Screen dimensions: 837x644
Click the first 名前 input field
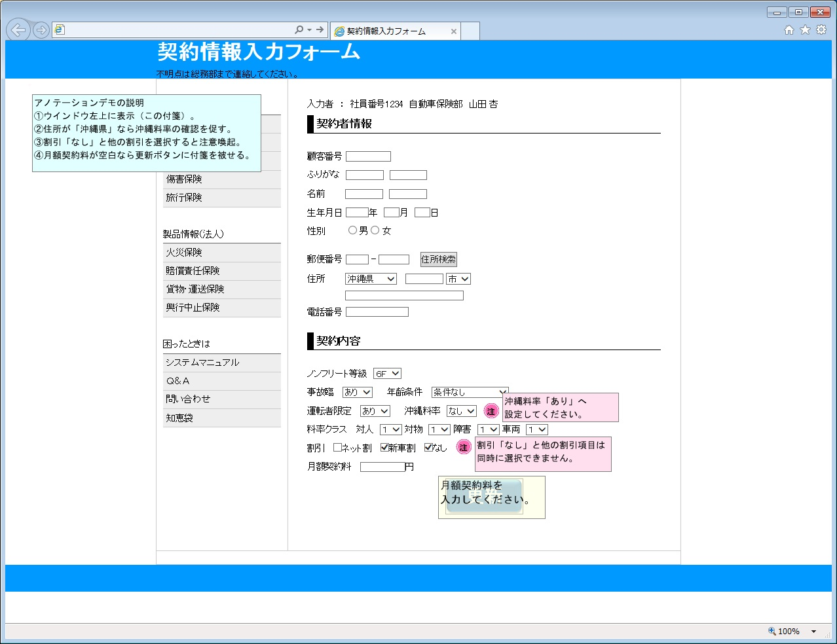pyautogui.click(x=364, y=194)
